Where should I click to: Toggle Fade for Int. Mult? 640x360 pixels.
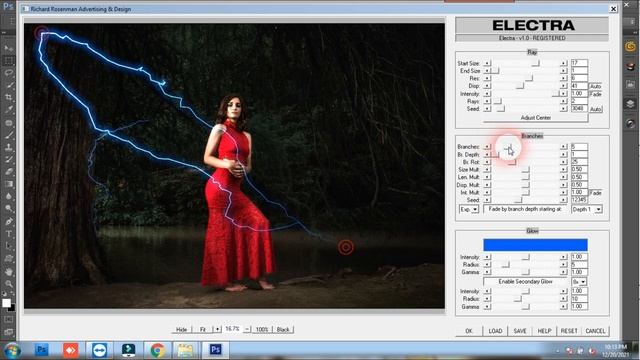(596, 193)
